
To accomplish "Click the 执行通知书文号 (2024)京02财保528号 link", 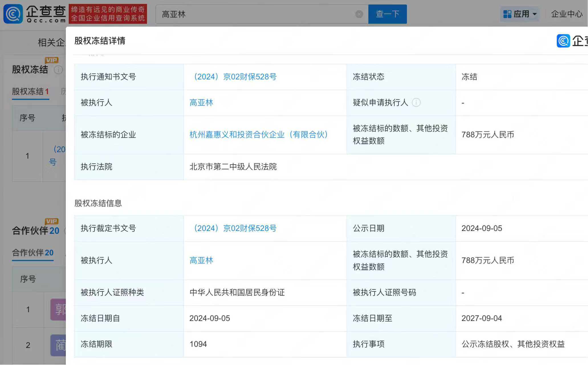I will click(234, 77).
